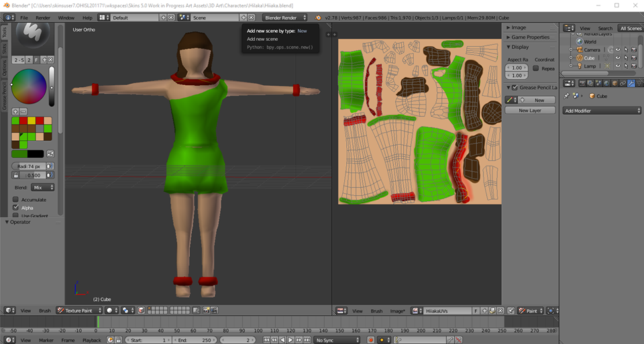Open the HiiakaUVs image from file icon
644x344 pixels.
pos(492,310)
